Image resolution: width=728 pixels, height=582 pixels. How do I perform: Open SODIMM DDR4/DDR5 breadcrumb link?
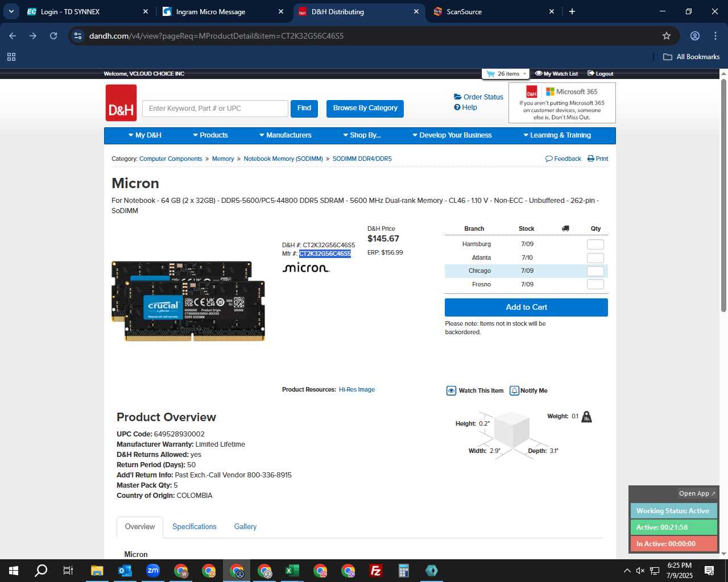tap(362, 159)
